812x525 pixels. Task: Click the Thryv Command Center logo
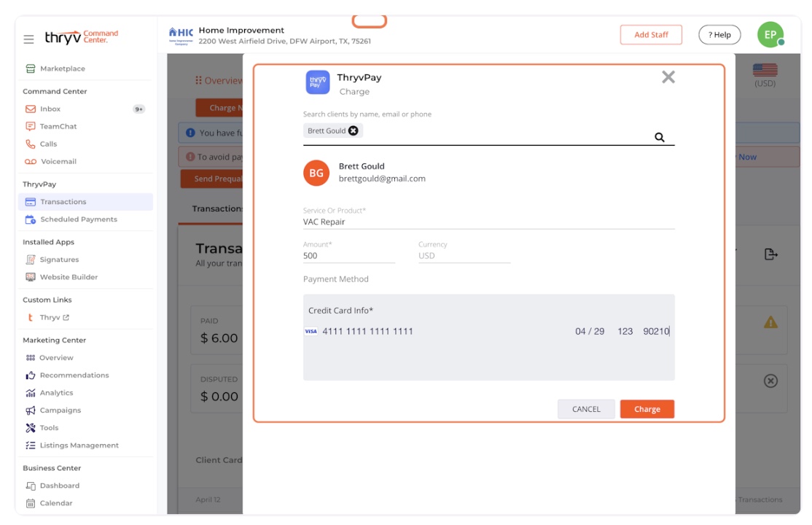pos(82,36)
